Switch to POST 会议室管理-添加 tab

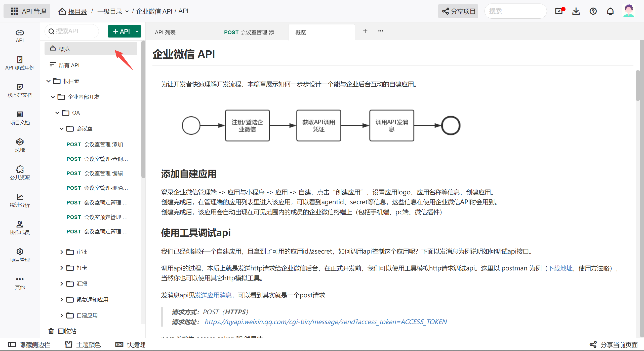[252, 32]
